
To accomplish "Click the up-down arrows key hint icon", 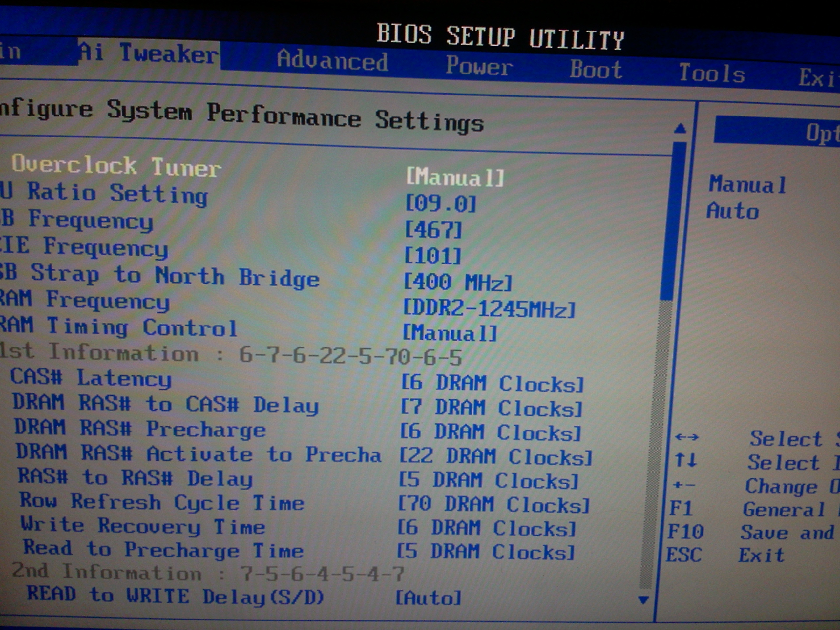I will [x=686, y=460].
